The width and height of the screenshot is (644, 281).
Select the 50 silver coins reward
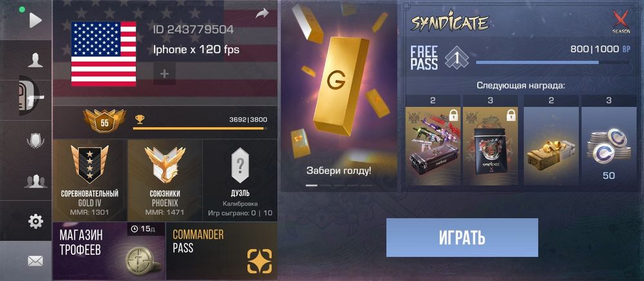click(x=609, y=141)
